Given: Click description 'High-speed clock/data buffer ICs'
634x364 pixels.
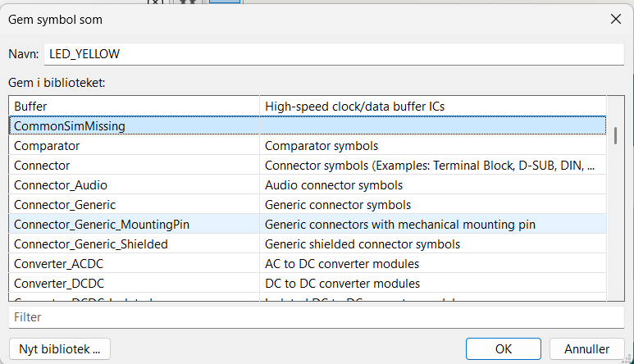Looking at the screenshot, I should coord(354,107).
